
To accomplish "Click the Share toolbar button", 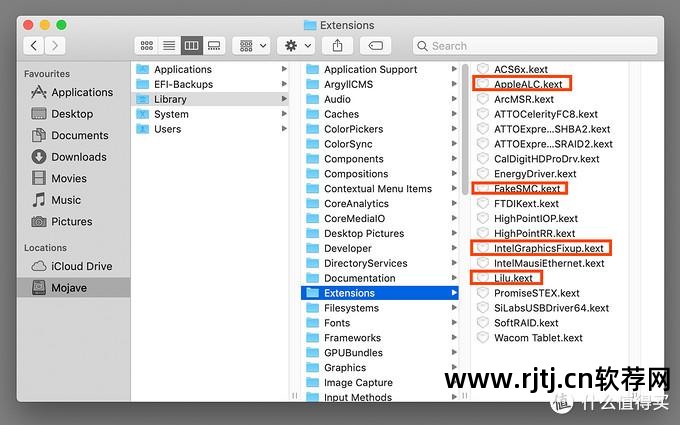I will pyautogui.click(x=337, y=46).
